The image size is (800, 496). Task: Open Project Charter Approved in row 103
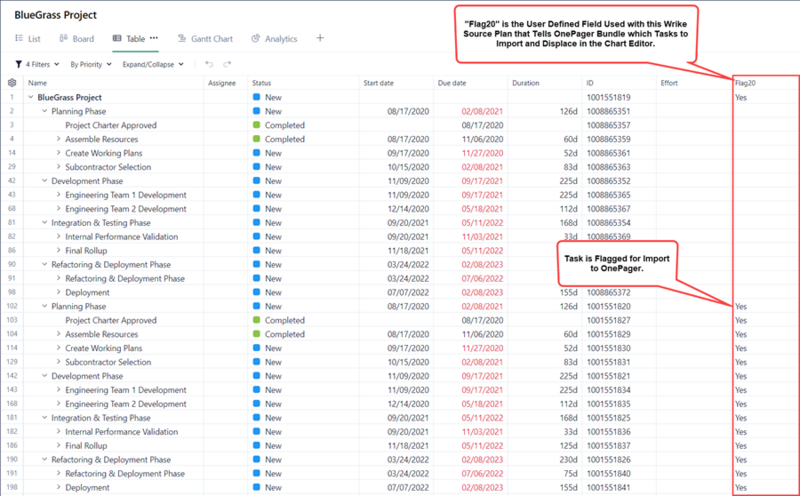(111, 320)
